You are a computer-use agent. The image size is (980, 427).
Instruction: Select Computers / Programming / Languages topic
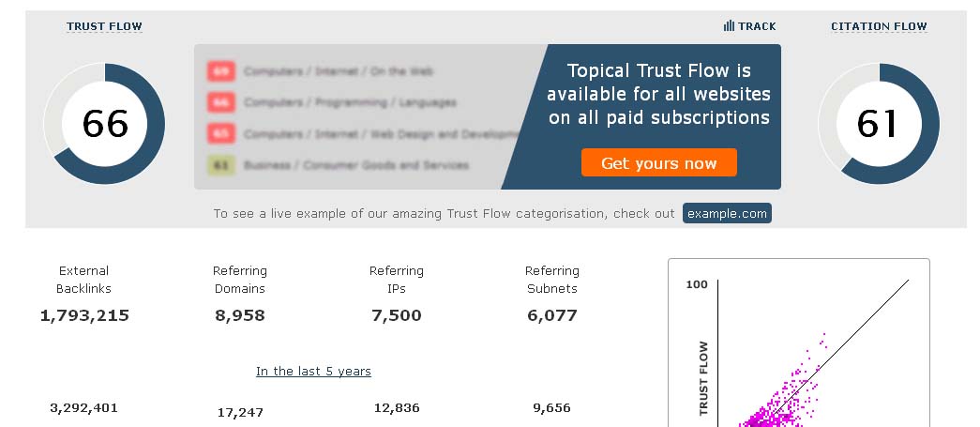(x=350, y=102)
